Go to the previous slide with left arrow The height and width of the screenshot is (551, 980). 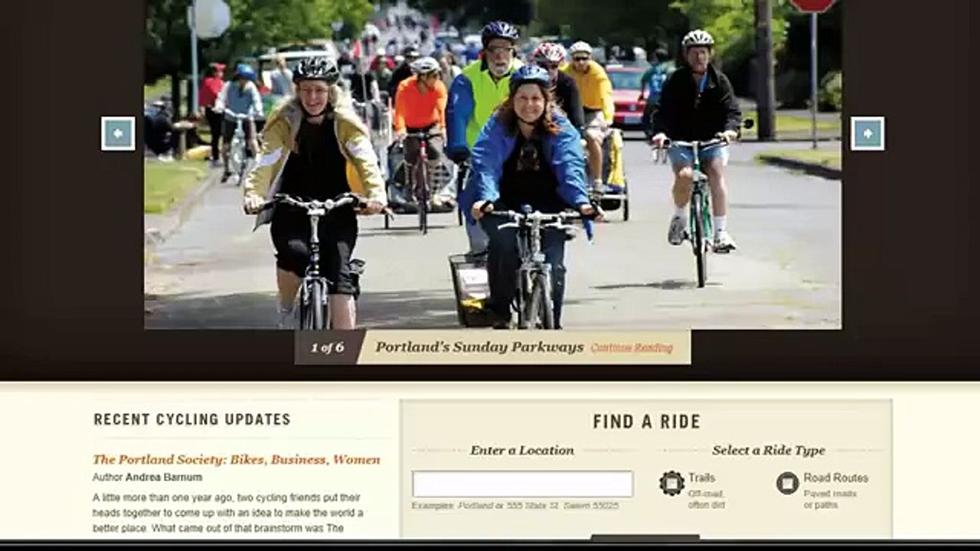[118, 134]
